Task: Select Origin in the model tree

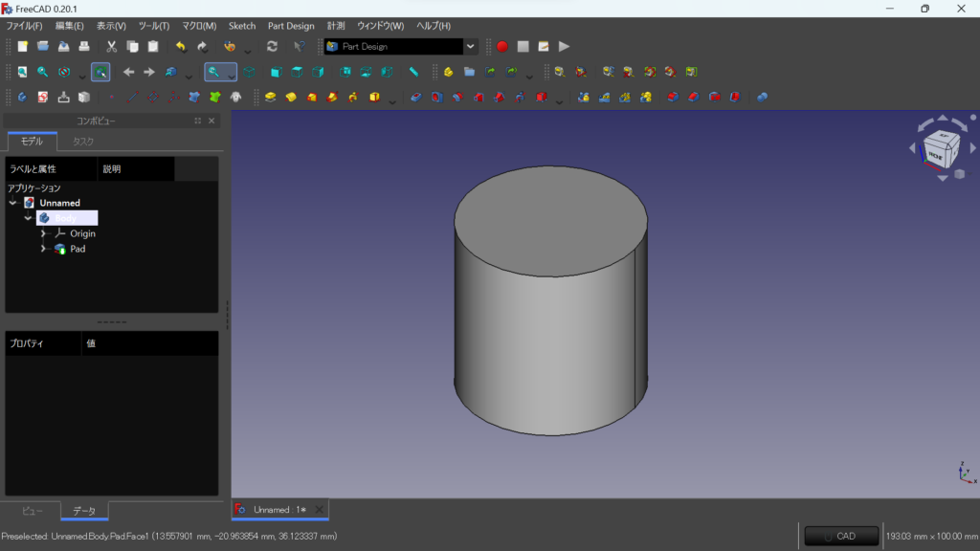Action: pyautogui.click(x=82, y=233)
